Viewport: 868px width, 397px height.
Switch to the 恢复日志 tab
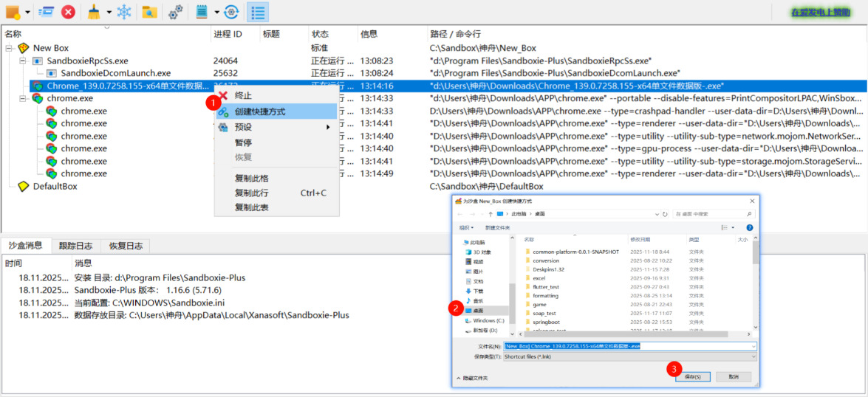(x=126, y=246)
